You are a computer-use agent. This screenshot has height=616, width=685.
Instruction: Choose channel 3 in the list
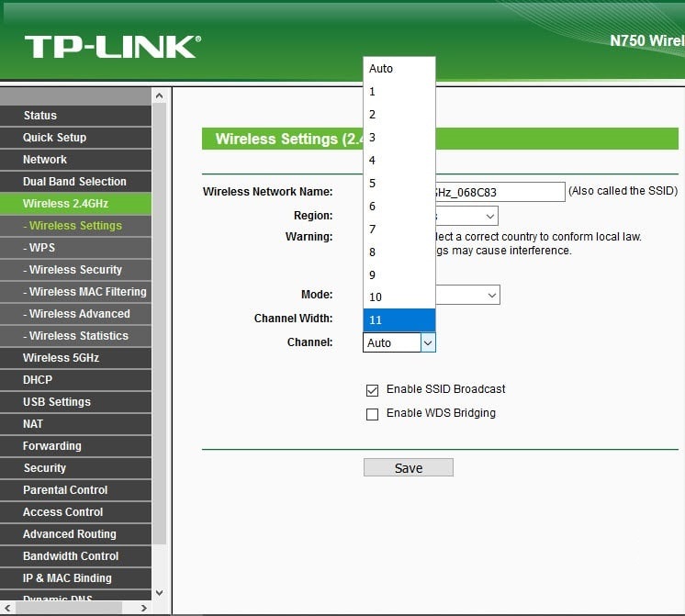pyautogui.click(x=399, y=137)
